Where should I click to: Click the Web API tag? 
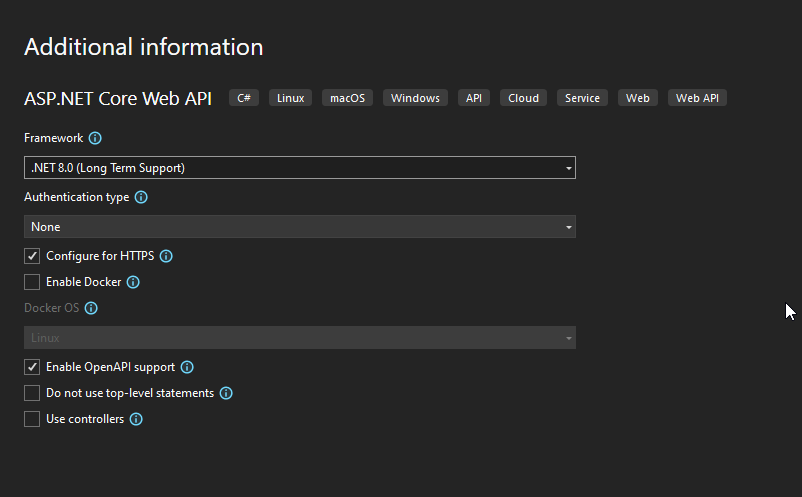click(x=697, y=98)
